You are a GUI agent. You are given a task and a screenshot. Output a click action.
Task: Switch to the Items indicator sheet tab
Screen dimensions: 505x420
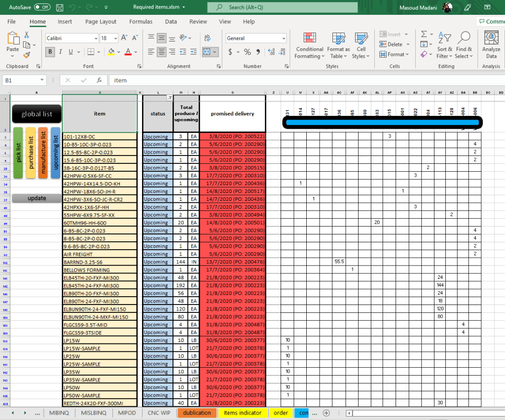243,413
